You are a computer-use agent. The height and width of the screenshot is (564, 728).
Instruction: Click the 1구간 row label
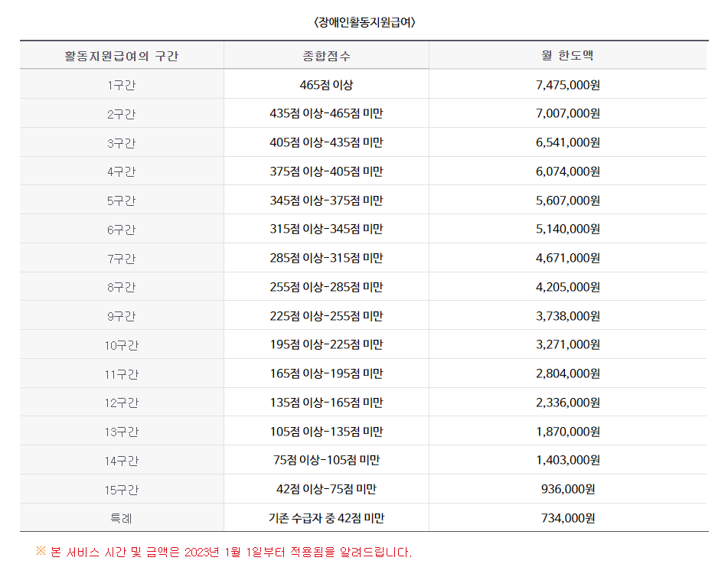122,84
